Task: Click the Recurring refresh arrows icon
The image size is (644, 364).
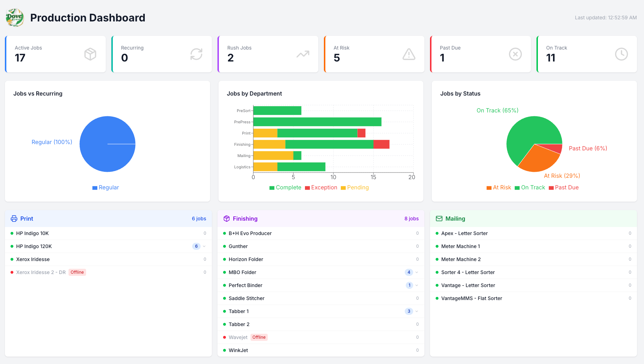Action: click(x=196, y=54)
